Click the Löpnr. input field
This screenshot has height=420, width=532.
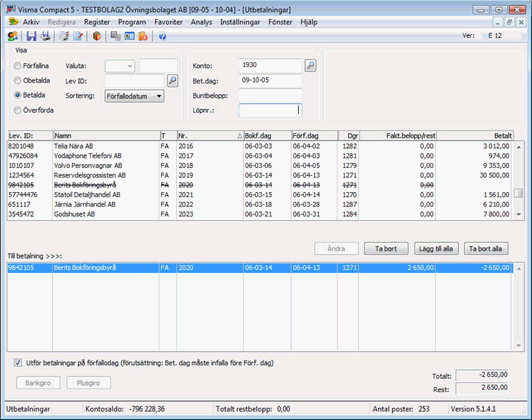270,111
